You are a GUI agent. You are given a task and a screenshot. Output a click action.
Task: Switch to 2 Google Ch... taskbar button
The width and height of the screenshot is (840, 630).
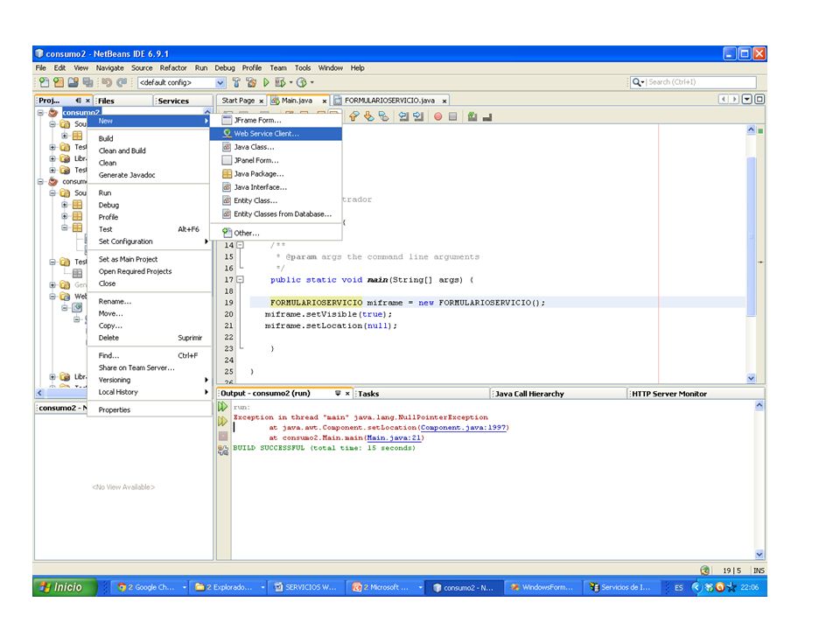coord(151,587)
